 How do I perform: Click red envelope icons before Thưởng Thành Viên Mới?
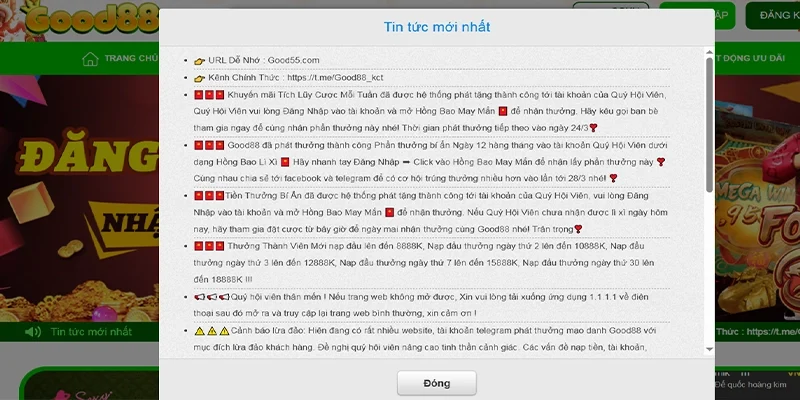click(209, 246)
